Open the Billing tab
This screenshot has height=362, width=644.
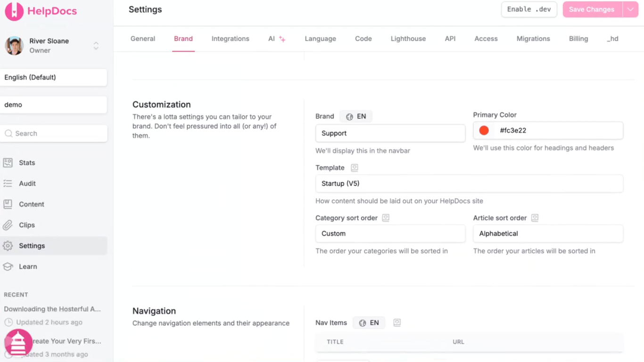click(x=578, y=39)
